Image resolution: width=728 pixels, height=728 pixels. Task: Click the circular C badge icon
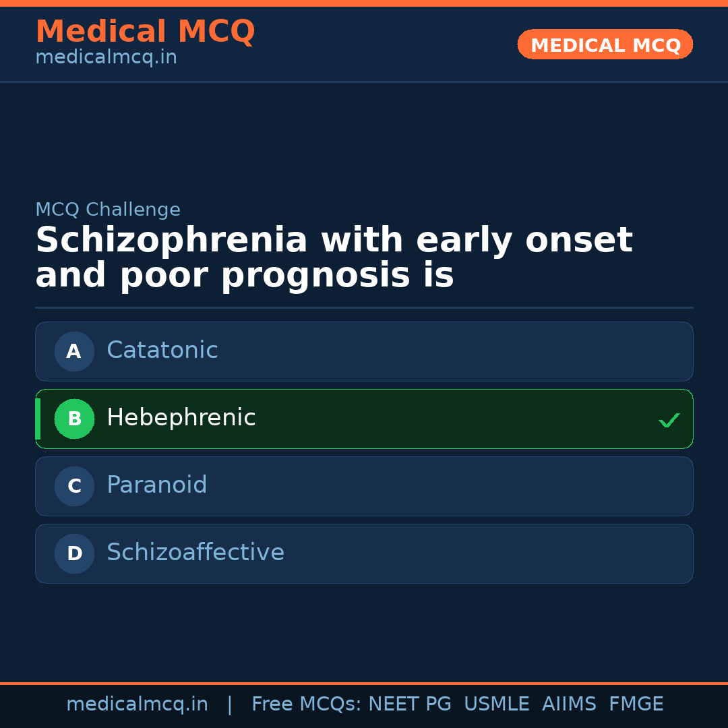tap(74, 486)
